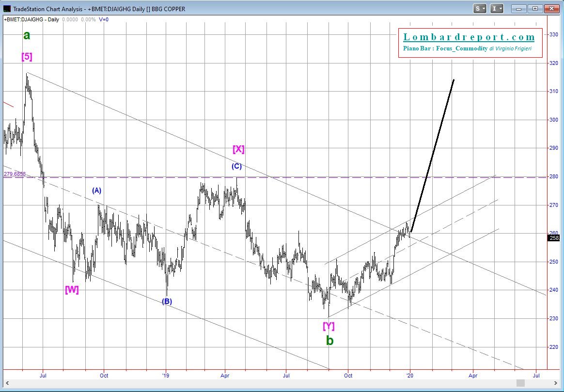Minimize the chart analysis window
The width and height of the screenshot is (564, 392).
point(519,8)
